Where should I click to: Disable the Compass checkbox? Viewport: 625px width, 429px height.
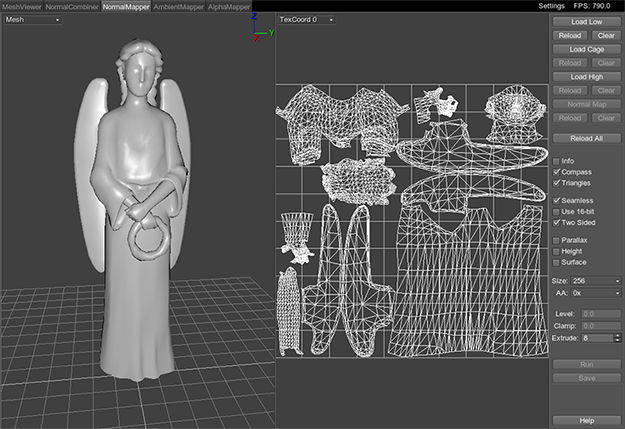[x=557, y=172]
